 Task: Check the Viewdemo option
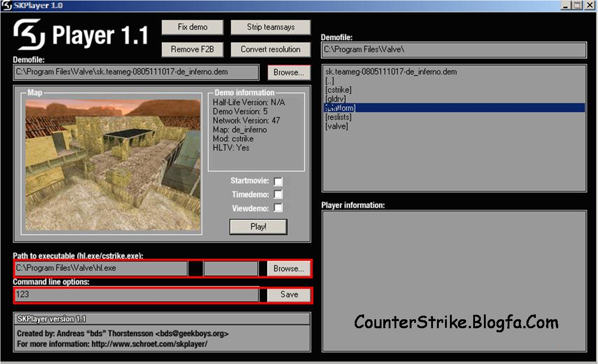click(278, 208)
